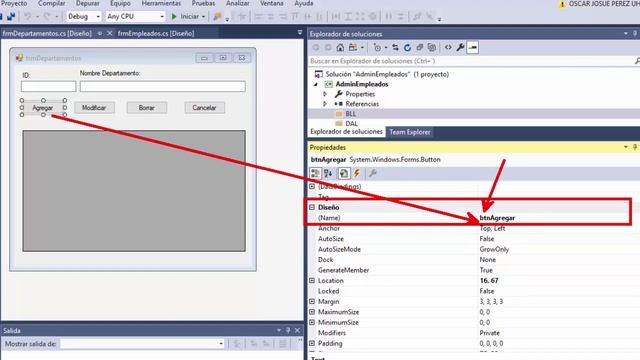Select the Borrar button on the form

[x=147, y=108]
